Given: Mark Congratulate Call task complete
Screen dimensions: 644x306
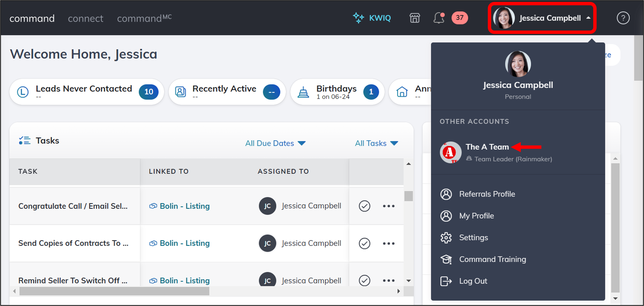Looking at the screenshot, I should tap(364, 206).
